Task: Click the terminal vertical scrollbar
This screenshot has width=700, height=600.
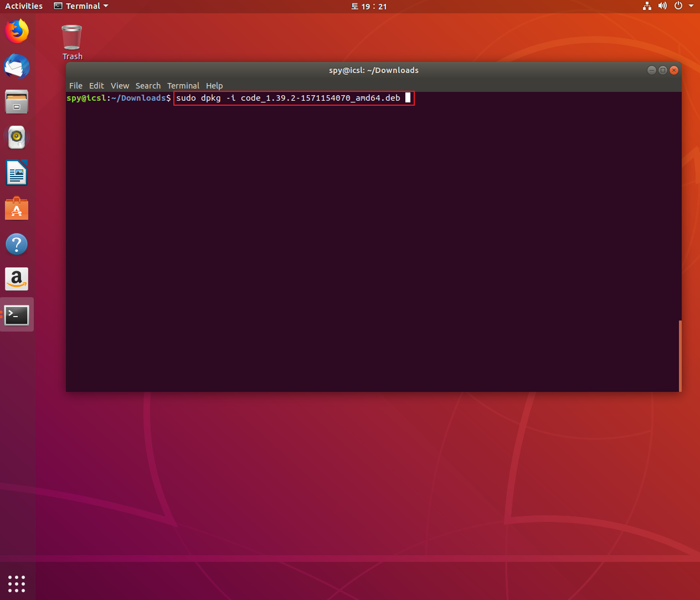Action: pos(680,356)
